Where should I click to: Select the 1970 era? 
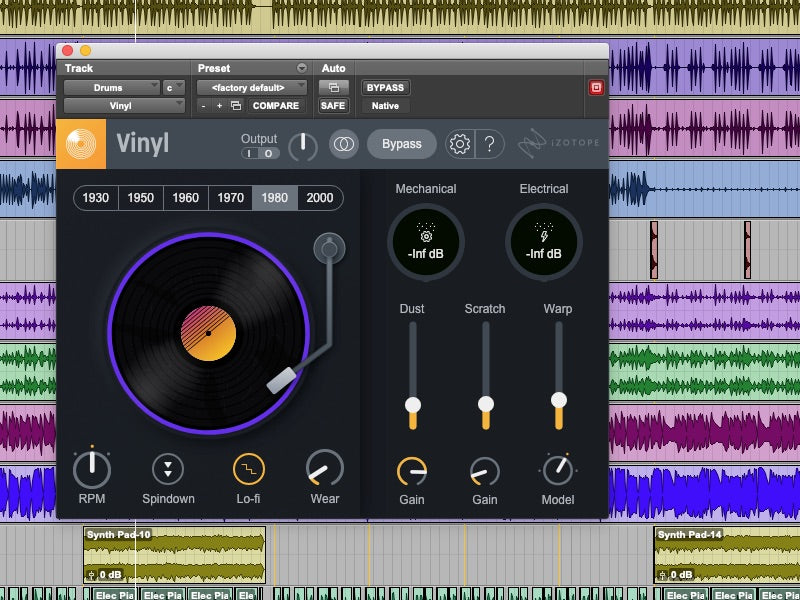(x=231, y=198)
